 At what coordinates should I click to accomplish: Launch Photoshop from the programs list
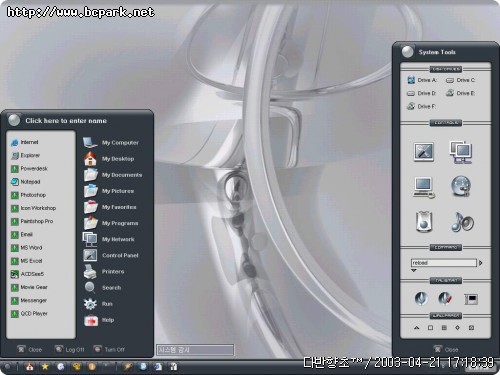coord(28,195)
